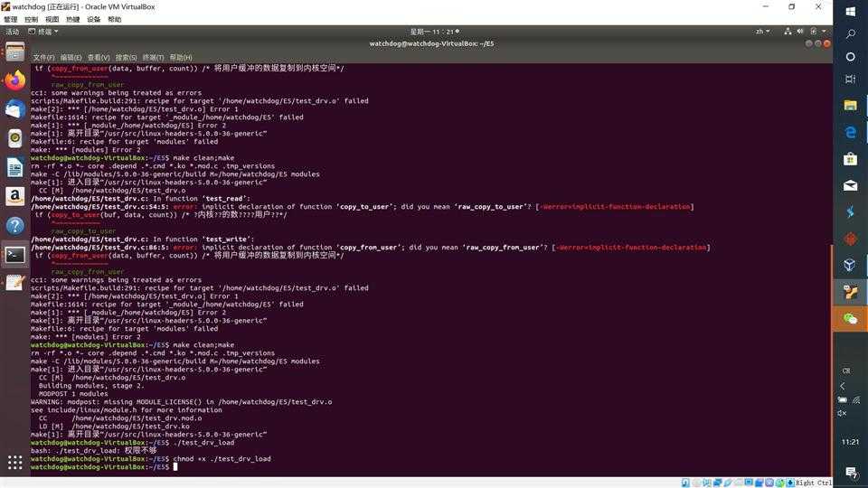Open the Windows Start menu
The width and height of the screenshot is (868, 488).
(x=850, y=11)
